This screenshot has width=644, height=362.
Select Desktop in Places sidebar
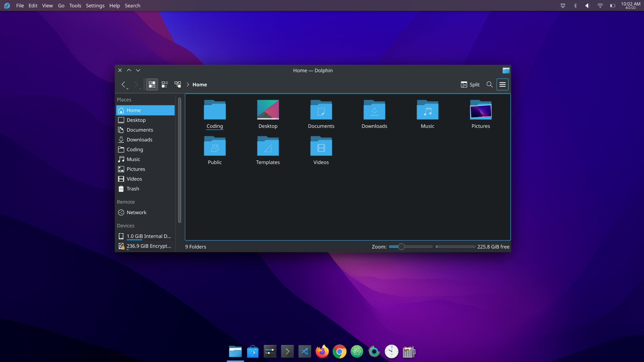[x=145, y=120]
